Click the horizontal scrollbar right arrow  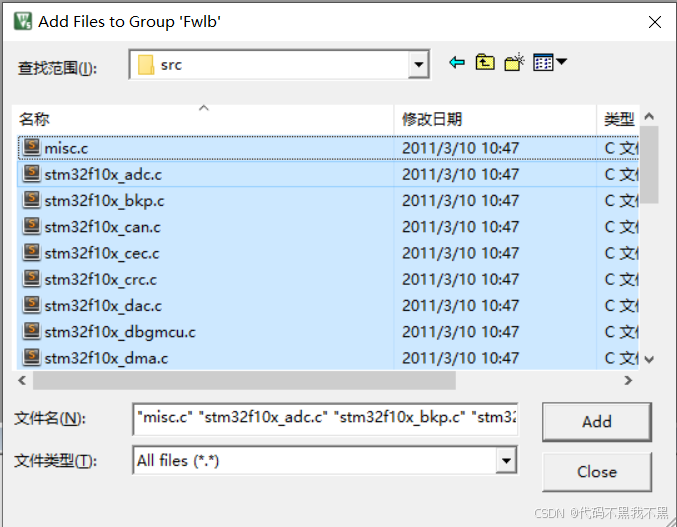[x=628, y=380]
